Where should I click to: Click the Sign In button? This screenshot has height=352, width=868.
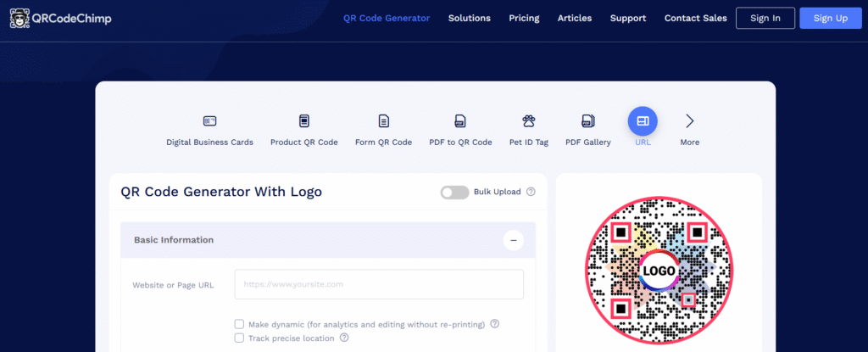(765, 19)
